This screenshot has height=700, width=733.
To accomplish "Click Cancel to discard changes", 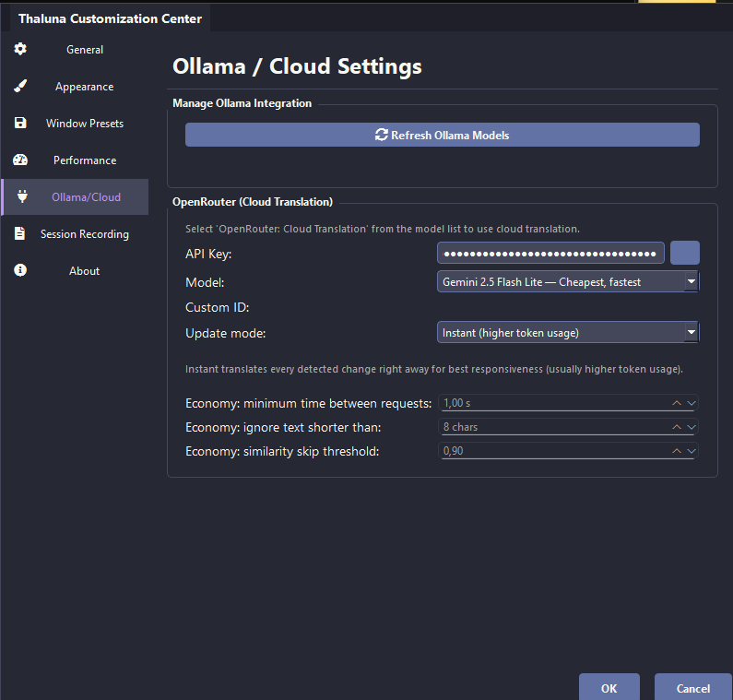I will [692, 688].
